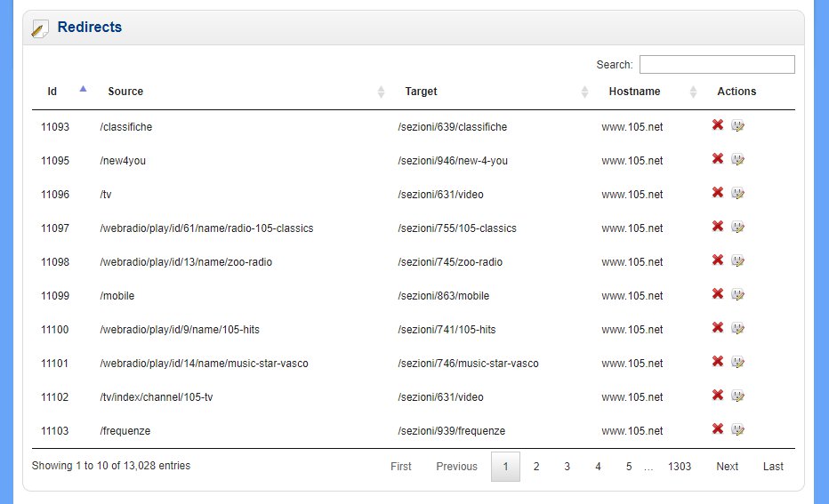Image resolution: width=829 pixels, height=504 pixels.
Task: Jump to page 1303
Action: (x=680, y=467)
